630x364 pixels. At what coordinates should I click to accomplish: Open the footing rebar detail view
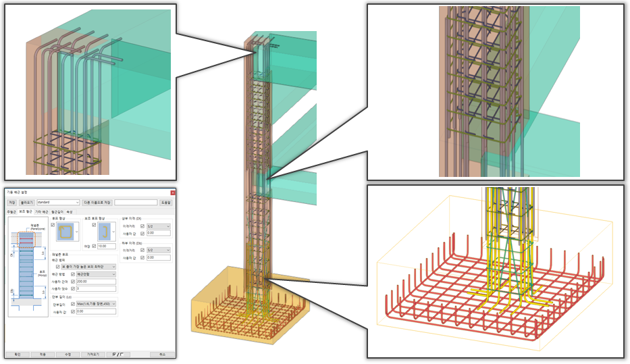[x=496, y=271]
